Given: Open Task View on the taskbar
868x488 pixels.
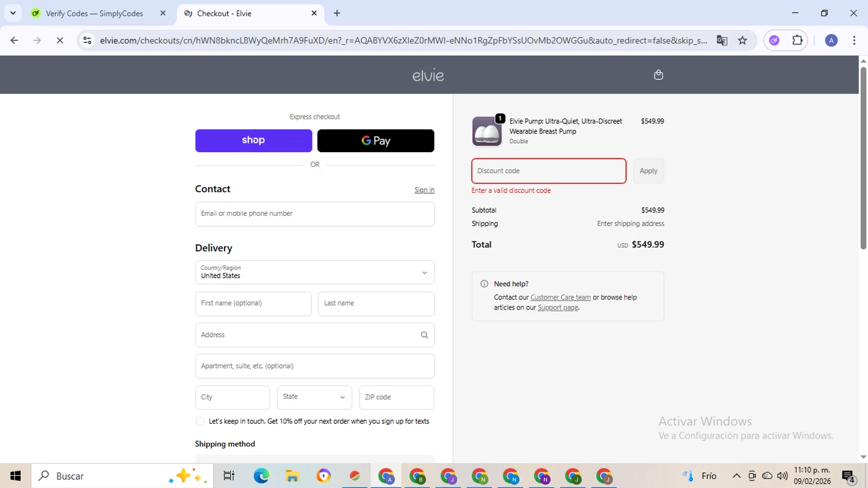Looking at the screenshot, I should point(229,476).
